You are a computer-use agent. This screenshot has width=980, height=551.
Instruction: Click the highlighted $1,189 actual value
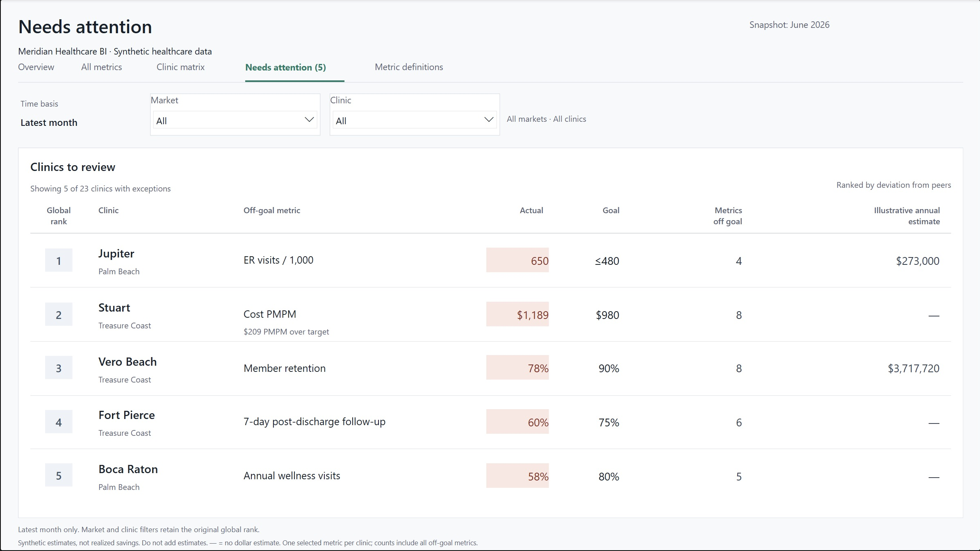517,314
